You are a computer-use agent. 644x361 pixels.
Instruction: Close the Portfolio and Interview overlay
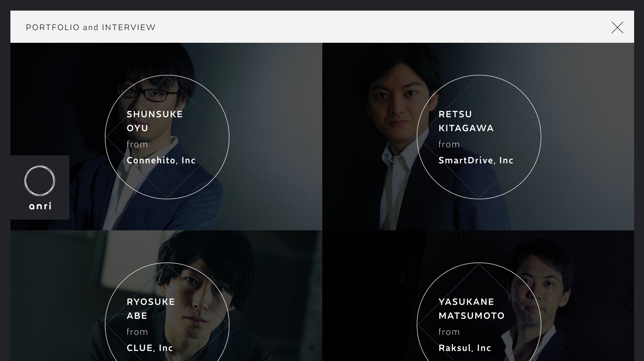[x=617, y=28]
